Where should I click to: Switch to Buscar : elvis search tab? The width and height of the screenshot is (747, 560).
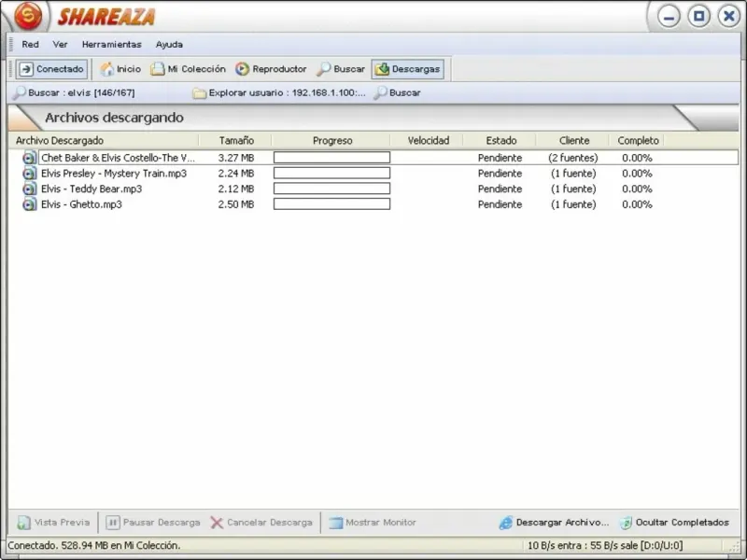(75, 92)
